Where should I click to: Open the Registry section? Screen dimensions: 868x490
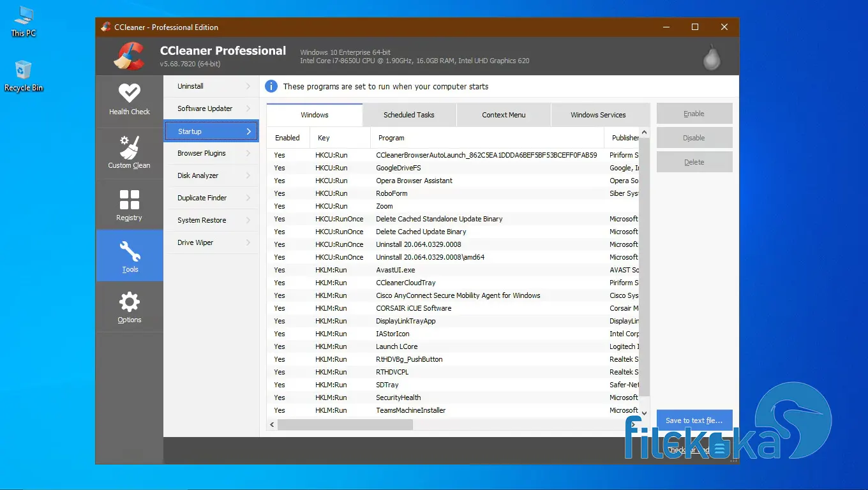pyautogui.click(x=130, y=205)
